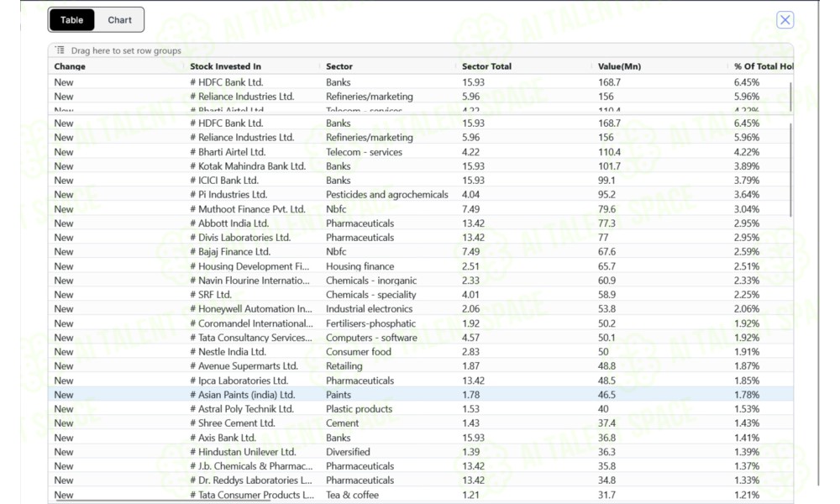
Task: Click the 'Consumer food' sector cell
Action: (359, 352)
